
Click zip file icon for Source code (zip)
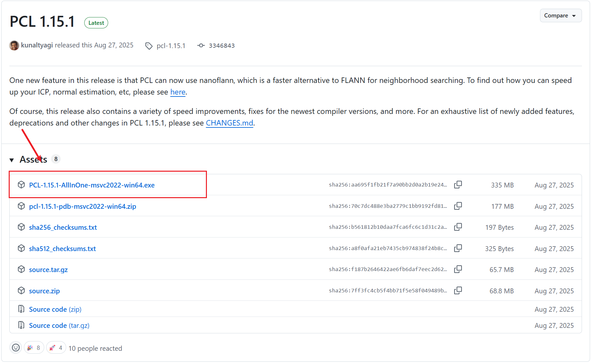(x=21, y=309)
